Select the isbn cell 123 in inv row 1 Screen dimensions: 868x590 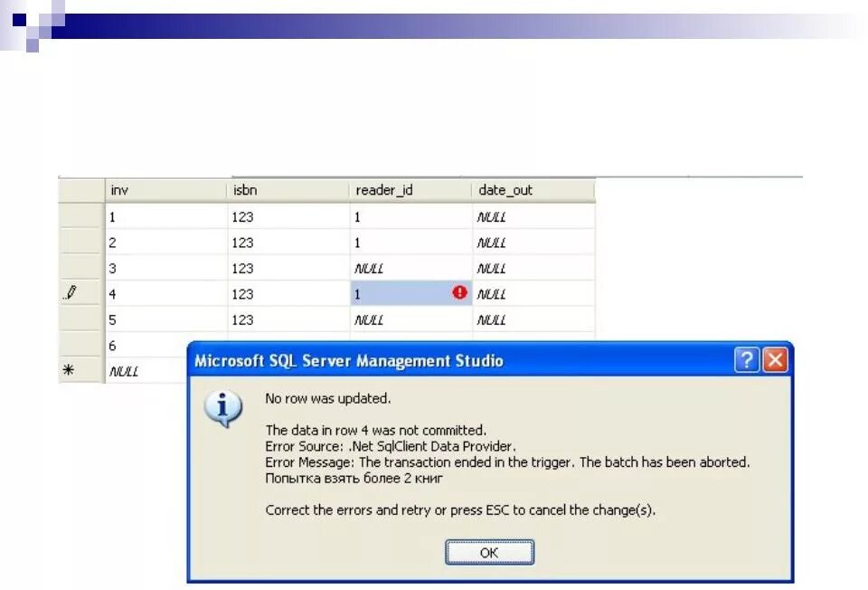tap(288, 216)
